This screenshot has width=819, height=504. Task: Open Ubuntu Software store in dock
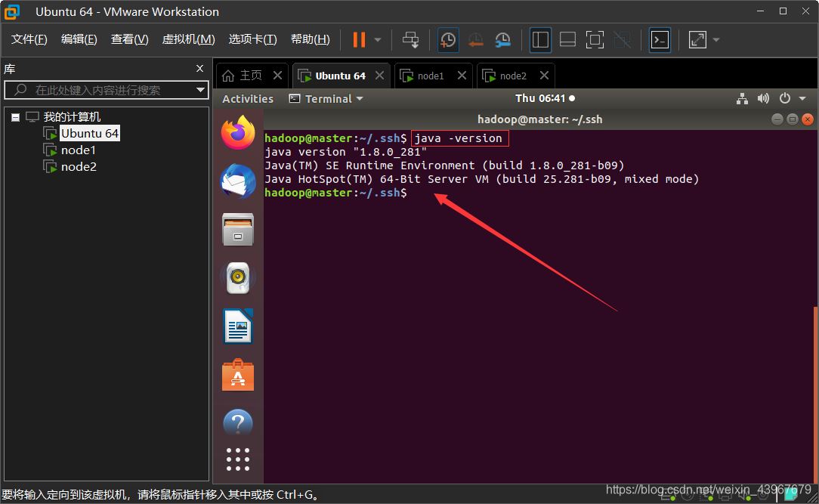coord(238,375)
